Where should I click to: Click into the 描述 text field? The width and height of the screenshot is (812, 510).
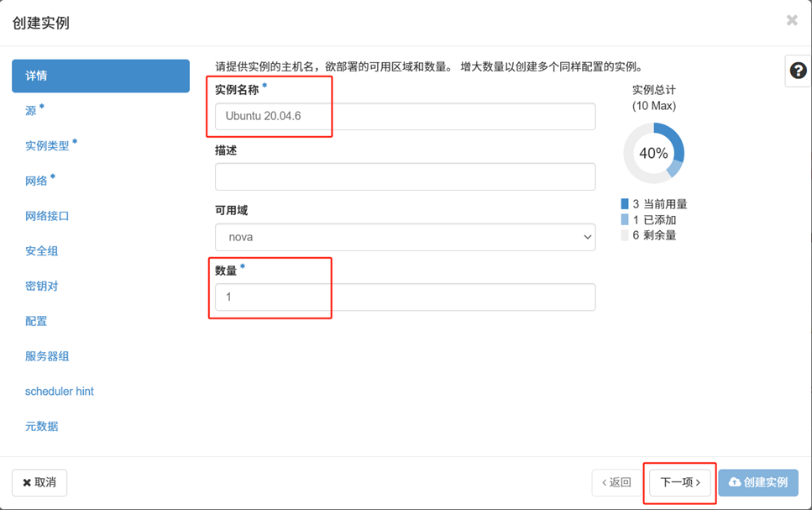(405, 176)
